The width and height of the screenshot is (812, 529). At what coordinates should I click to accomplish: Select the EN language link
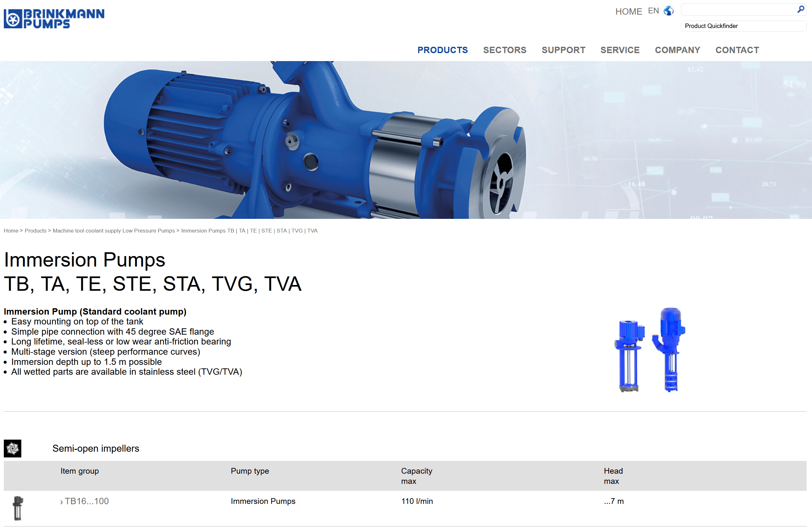(653, 11)
